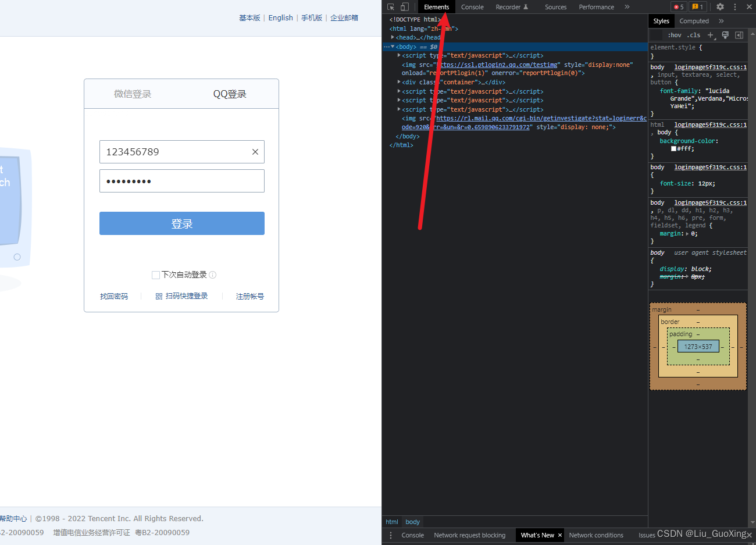Image resolution: width=756 pixels, height=545 pixels.
Task: Click the new style rule plus icon
Action: [710, 35]
